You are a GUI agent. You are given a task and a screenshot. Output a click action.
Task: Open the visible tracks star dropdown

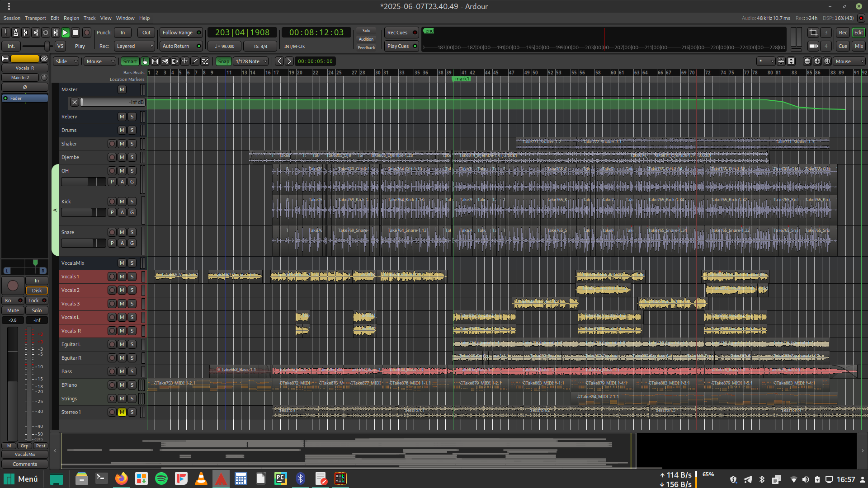tap(766, 61)
